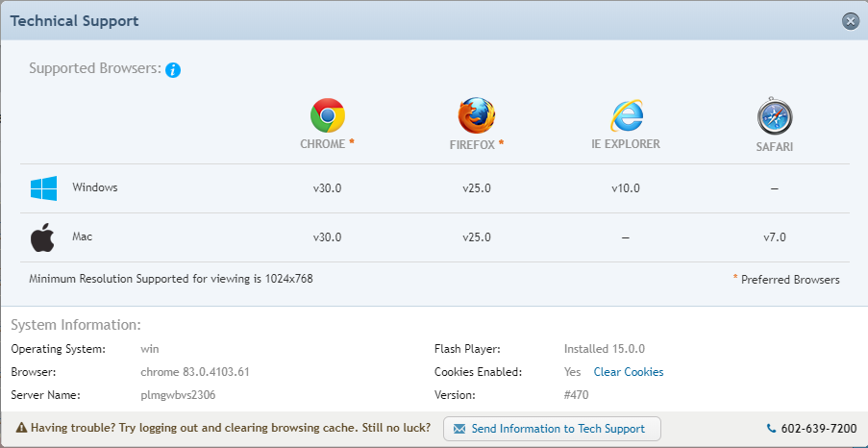
Task: Click the Chrome browser logo
Action: [x=327, y=115]
